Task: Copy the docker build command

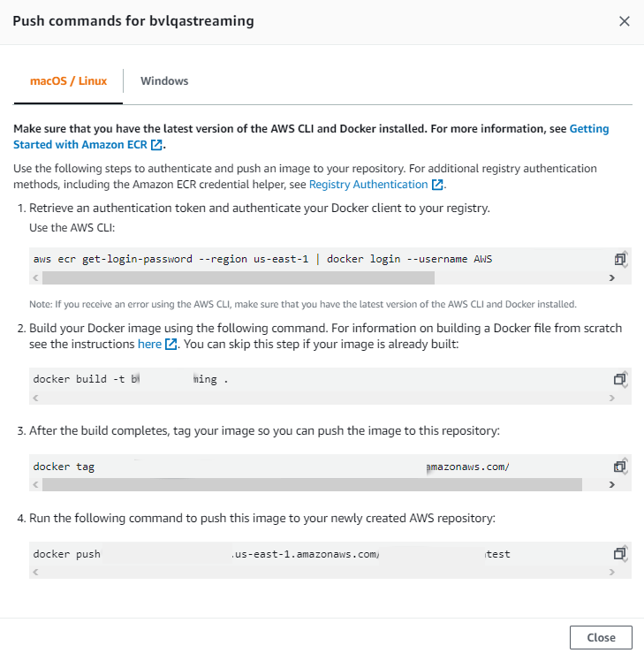Action: pos(620,379)
